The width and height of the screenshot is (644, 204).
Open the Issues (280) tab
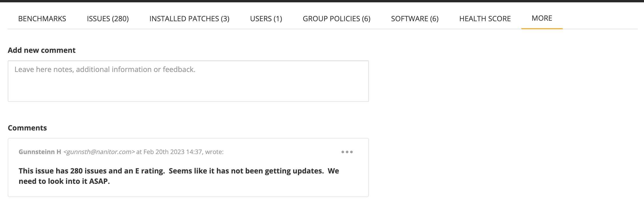pyautogui.click(x=108, y=19)
